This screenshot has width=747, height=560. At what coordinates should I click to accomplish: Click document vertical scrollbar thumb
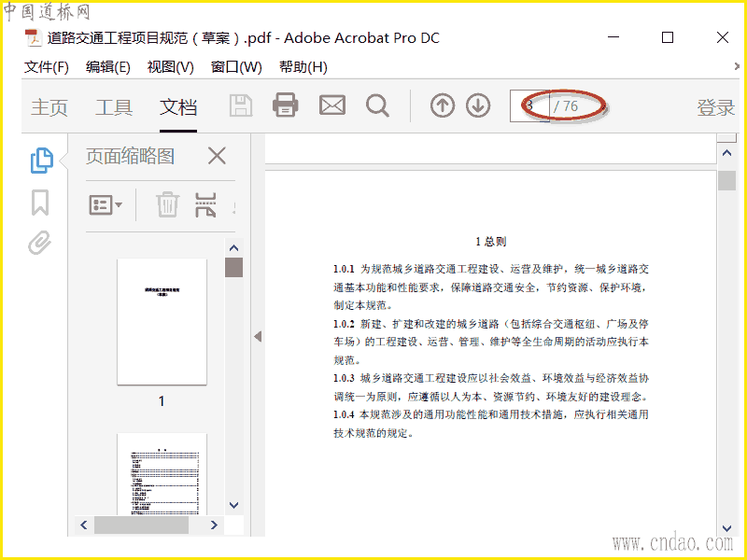tap(726, 180)
